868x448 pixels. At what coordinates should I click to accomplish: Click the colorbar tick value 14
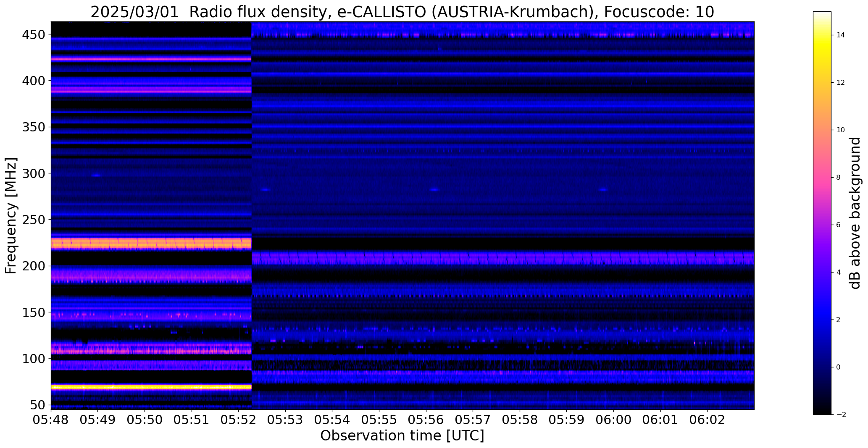click(x=841, y=35)
